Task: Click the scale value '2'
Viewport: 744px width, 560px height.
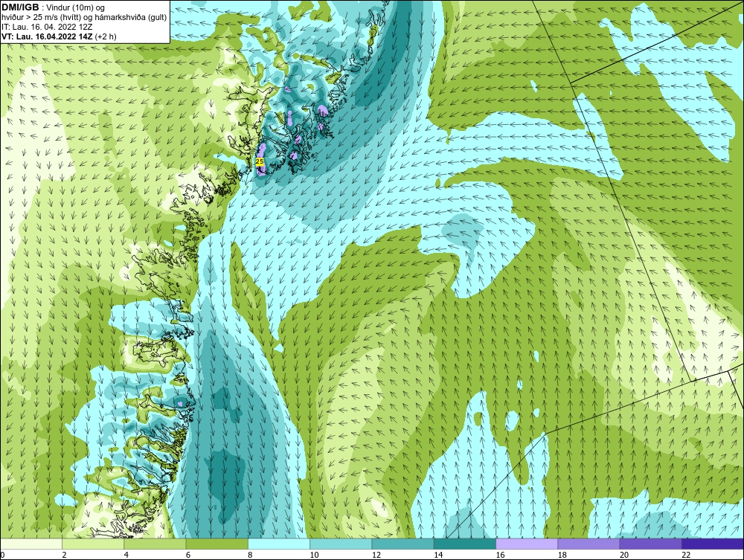Action: click(x=64, y=556)
